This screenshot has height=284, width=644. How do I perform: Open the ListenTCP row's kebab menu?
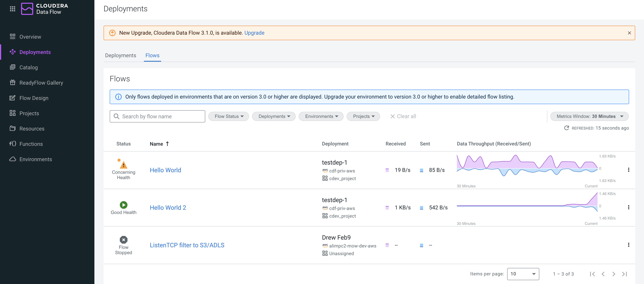[629, 245]
